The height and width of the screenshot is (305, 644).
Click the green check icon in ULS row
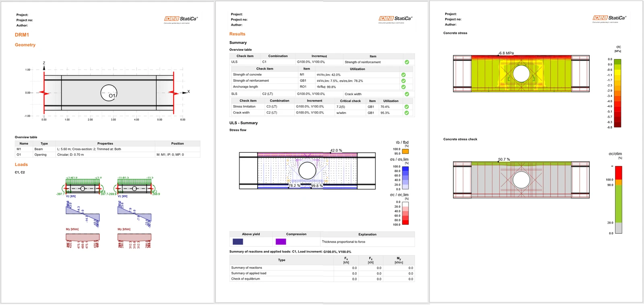(x=407, y=62)
